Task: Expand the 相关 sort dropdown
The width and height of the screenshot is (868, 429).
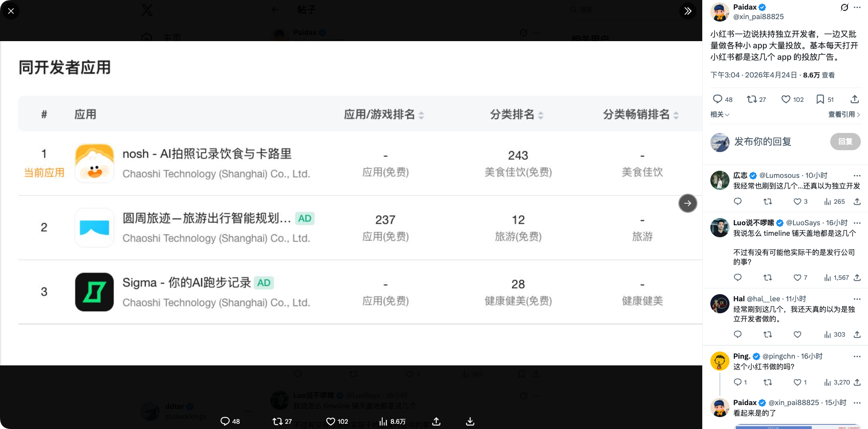Action: (x=719, y=115)
